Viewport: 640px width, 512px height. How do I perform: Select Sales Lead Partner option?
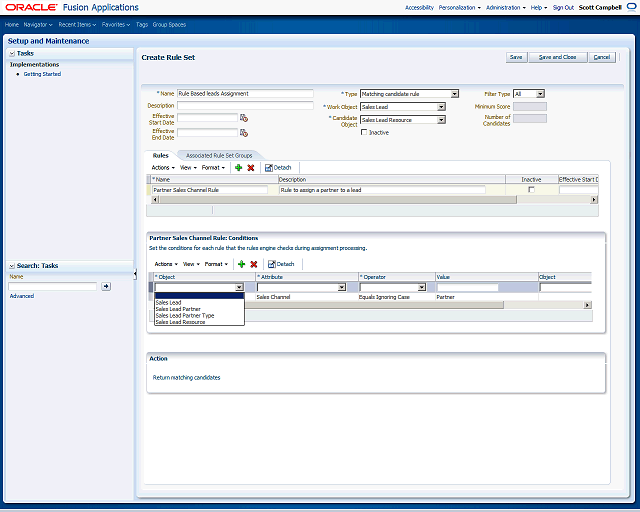[200, 309]
